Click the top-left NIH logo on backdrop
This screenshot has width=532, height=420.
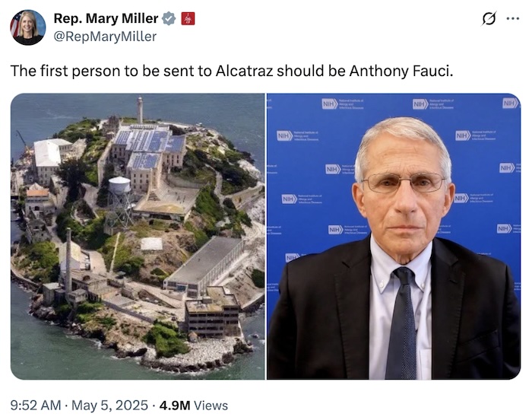pyautogui.click(x=329, y=104)
